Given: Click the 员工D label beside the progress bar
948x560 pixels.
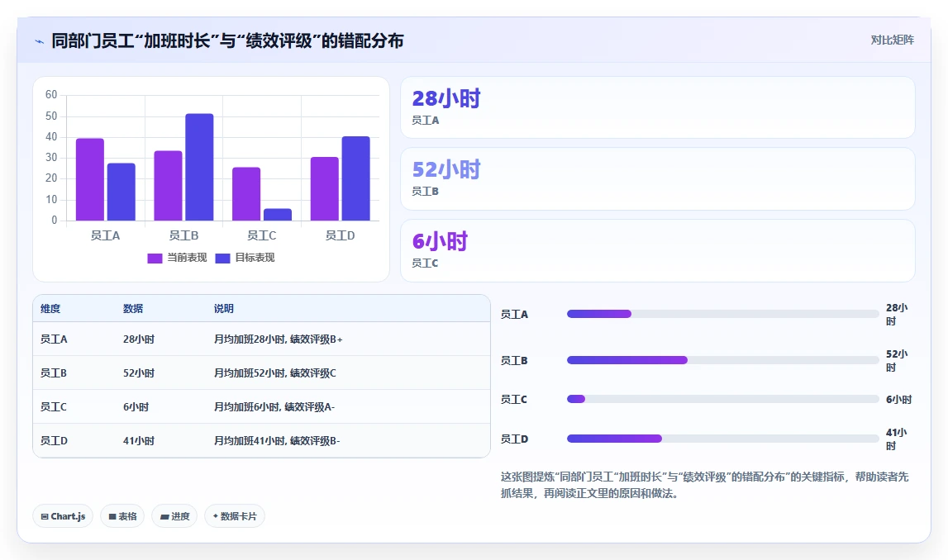Looking at the screenshot, I should (x=515, y=439).
